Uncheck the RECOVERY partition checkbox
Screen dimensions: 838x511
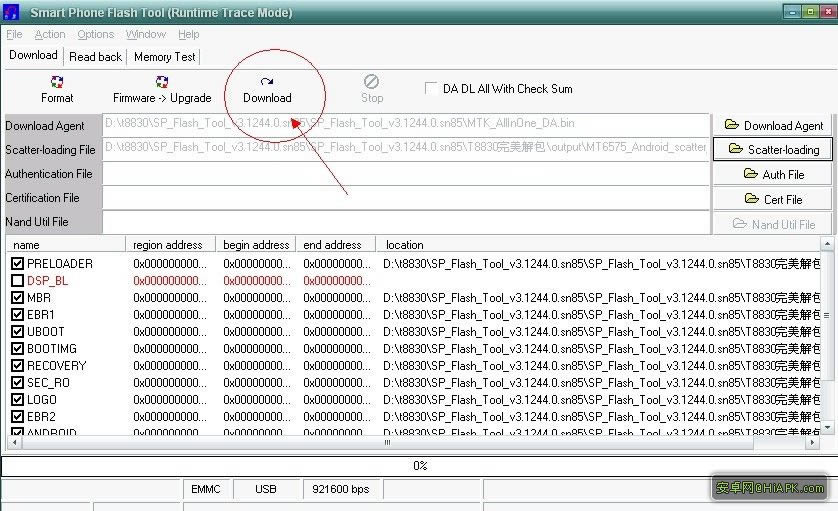click(18, 366)
